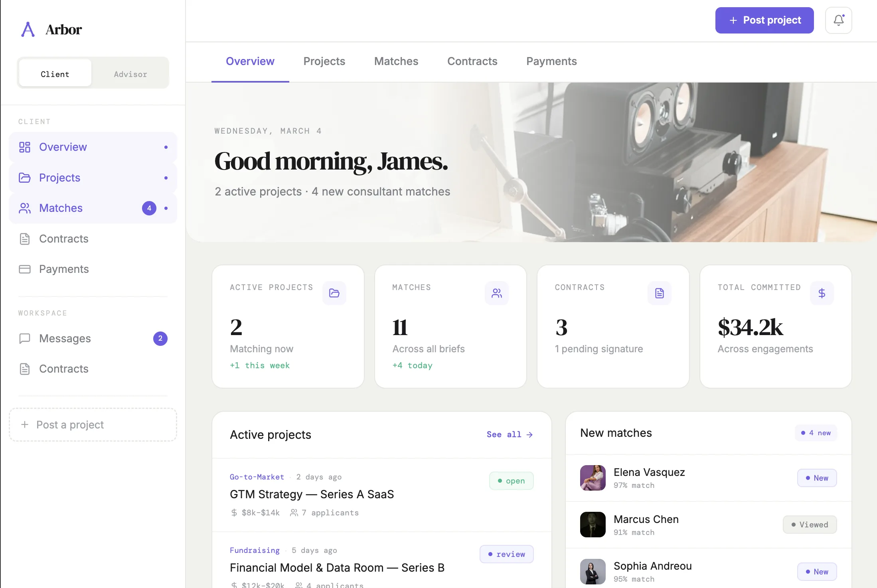Click the Payments card icon in sidebar
This screenshot has height=588, width=877.
point(25,269)
